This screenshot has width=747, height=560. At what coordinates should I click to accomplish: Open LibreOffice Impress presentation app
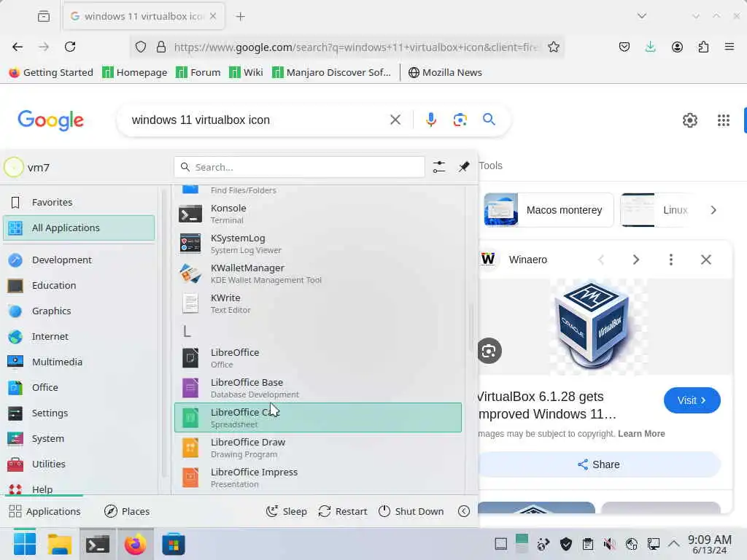point(318,478)
